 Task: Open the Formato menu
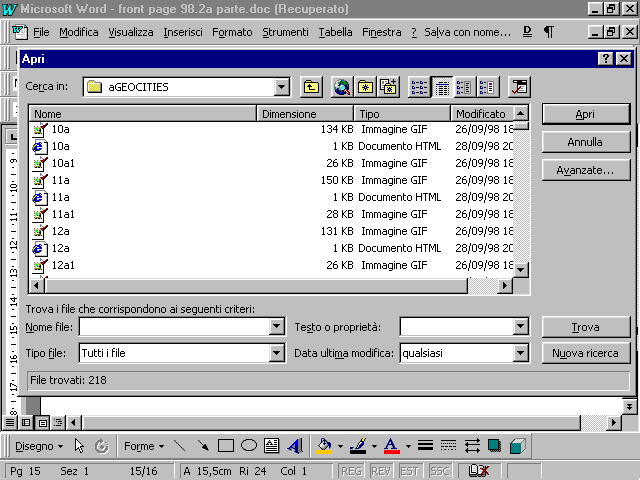[232, 32]
